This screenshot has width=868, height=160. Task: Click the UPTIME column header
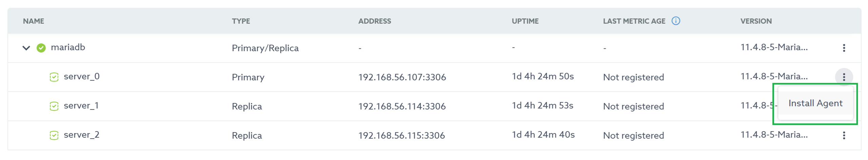pyautogui.click(x=525, y=21)
